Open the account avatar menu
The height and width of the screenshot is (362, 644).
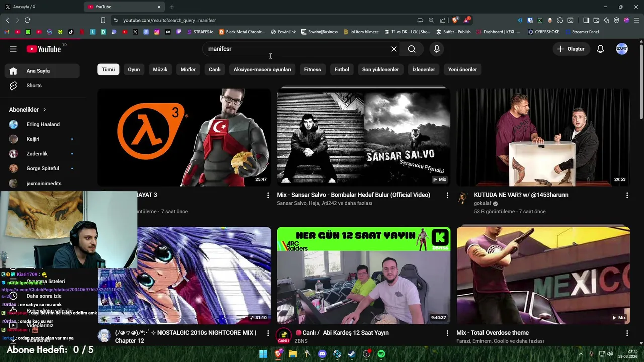point(622,49)
